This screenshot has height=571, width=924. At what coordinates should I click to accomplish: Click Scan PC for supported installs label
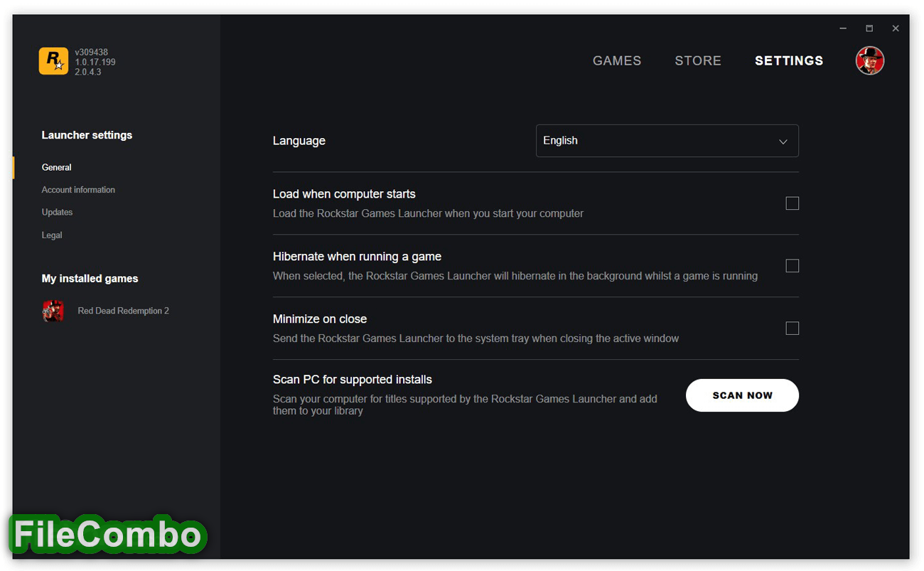[x=353, y=380]
